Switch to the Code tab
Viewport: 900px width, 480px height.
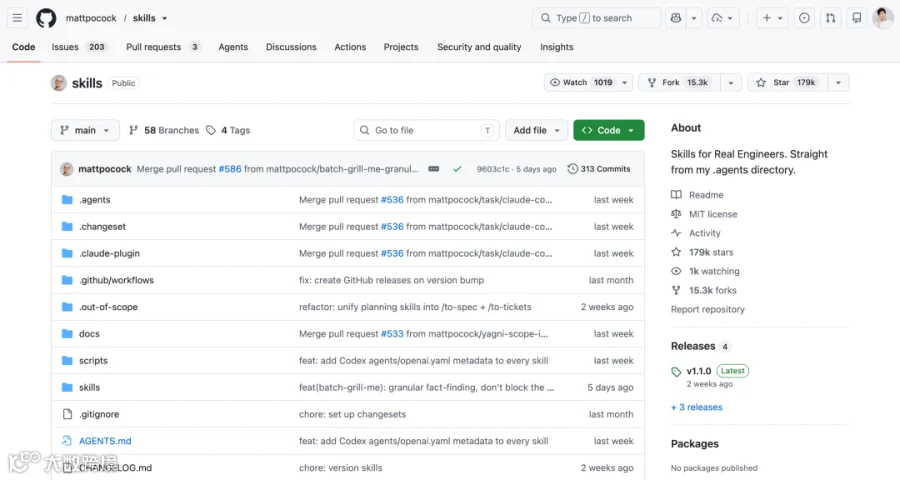click(x=24, y=47)
